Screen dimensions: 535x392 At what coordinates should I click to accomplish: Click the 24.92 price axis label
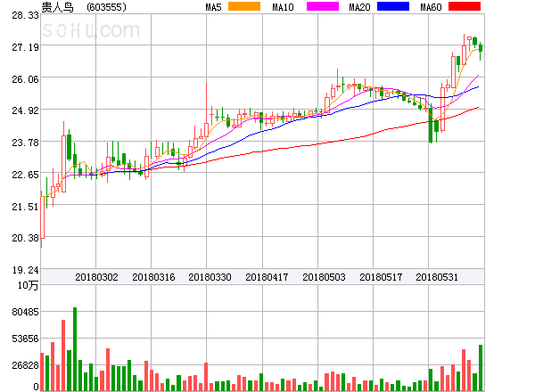coord(25,110)
